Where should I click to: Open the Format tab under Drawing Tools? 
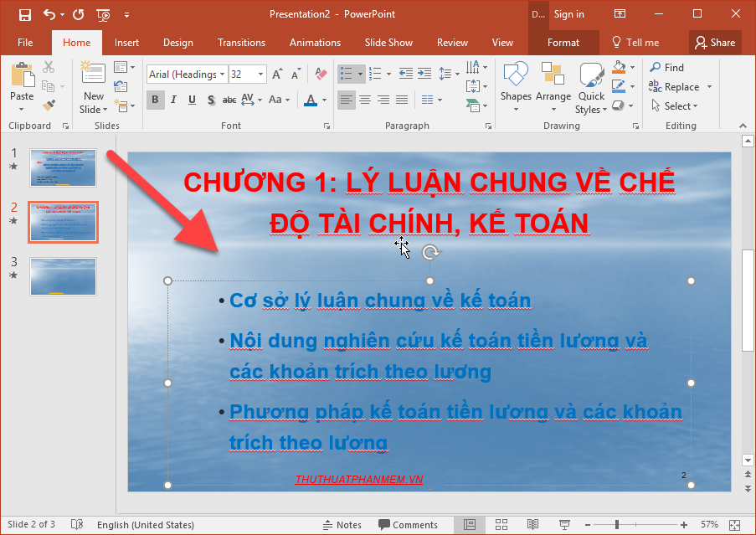click(x=563, y=42)
